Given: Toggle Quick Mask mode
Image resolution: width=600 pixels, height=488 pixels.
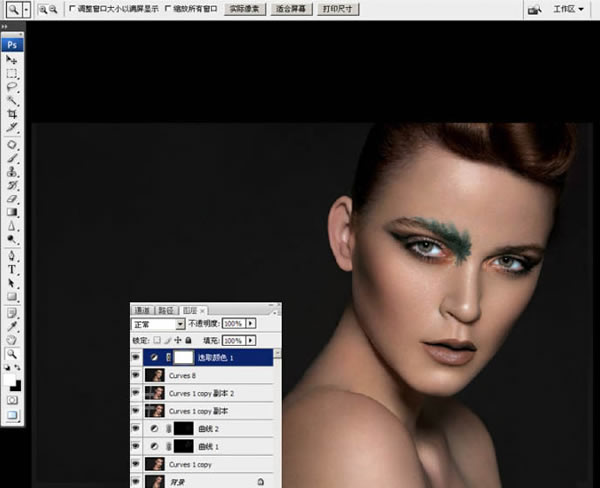Looking at the screenshot, I should click(x=12, y=400).
